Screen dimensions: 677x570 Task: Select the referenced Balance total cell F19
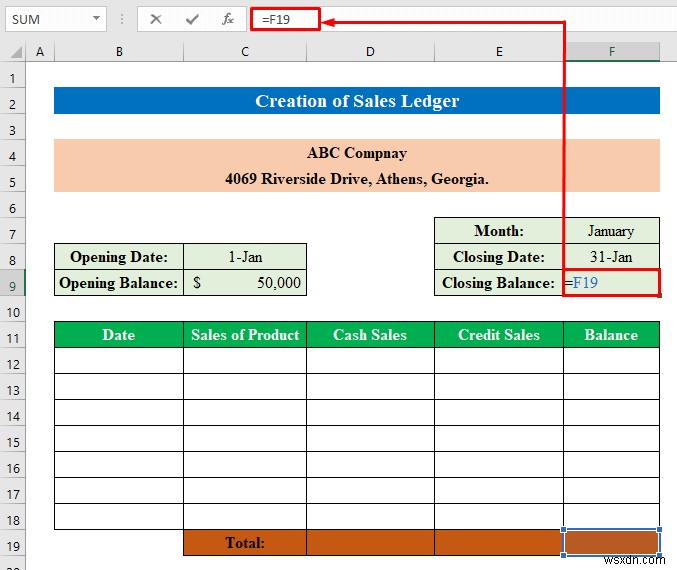tap(611, 543)
